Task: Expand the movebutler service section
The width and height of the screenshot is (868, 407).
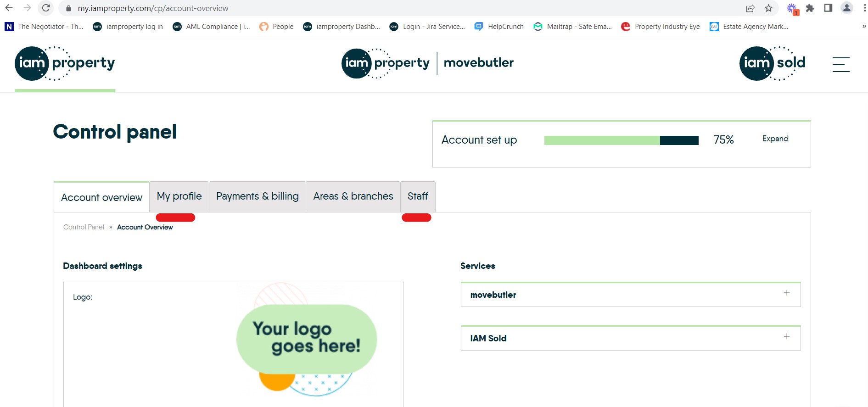Action: pyautogui.click(x=787, y=292)
